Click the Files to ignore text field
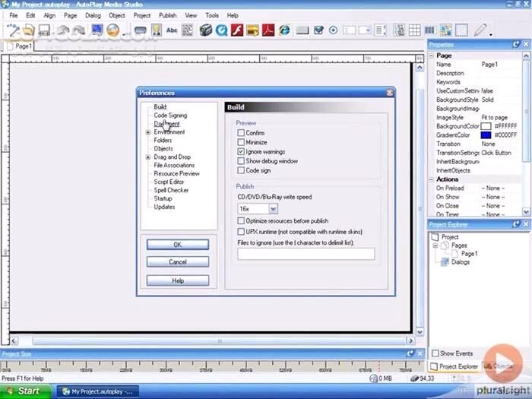The width and height of the screenshot is (532, 399). [x=306, y=255]
